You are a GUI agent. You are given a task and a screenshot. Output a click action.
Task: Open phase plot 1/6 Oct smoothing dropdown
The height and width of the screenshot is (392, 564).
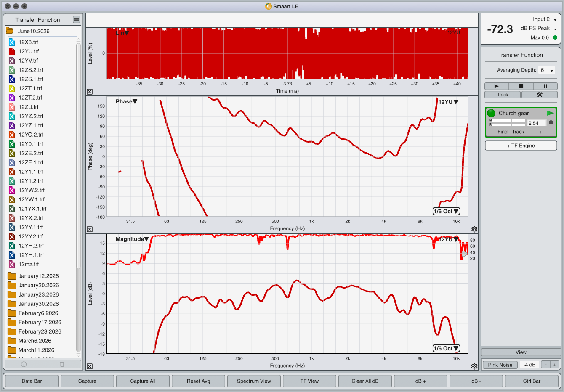pos(446,211)
